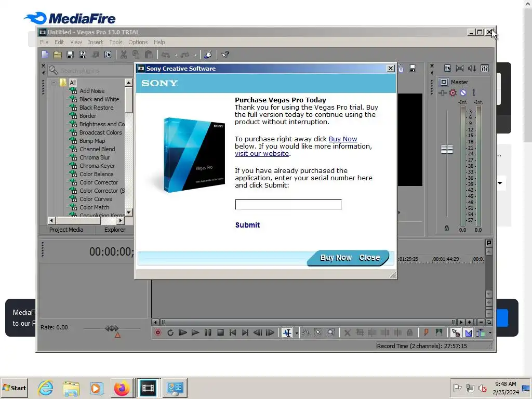This screenshot has height=399, width=532.
Task: Click the New project icon in toolbar
Action: [45, 55]
